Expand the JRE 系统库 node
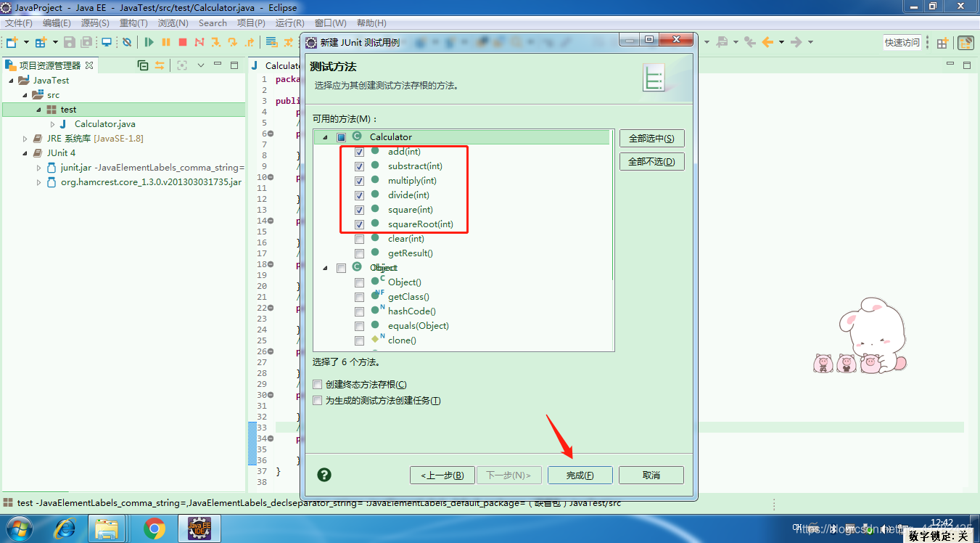The image size is (980, 543). pos(25,139)
